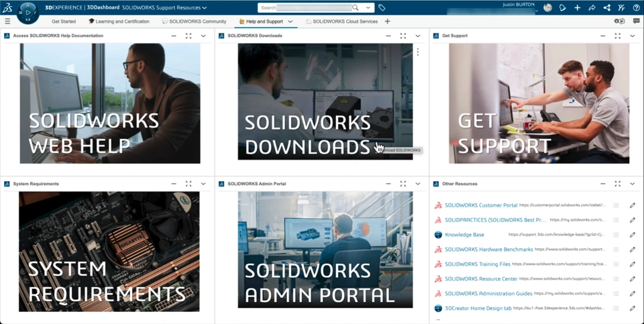Open System Requirements widget chevron menu
The height and width of the screenshot is (324, 644).
pos(203,184)
